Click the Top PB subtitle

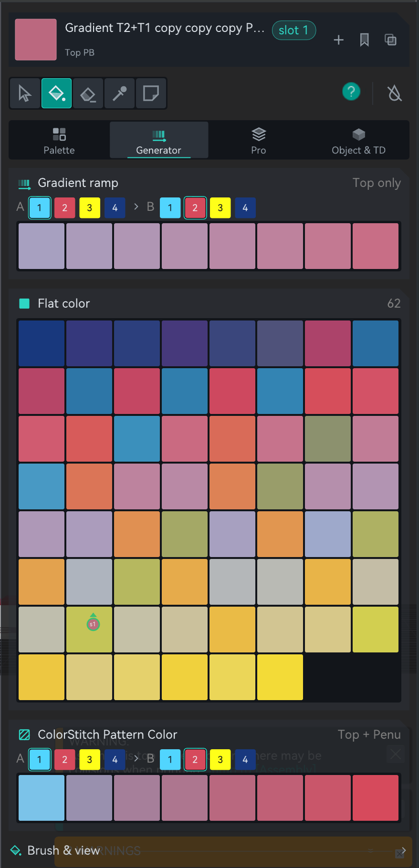click(x=80, y=53)
